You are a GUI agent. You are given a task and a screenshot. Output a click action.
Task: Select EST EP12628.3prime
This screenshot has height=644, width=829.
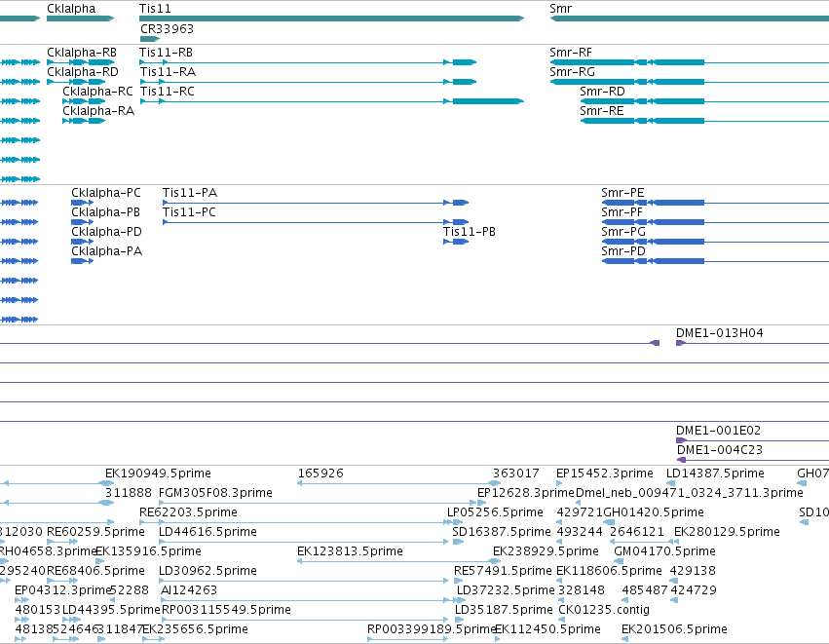point(525,493)
